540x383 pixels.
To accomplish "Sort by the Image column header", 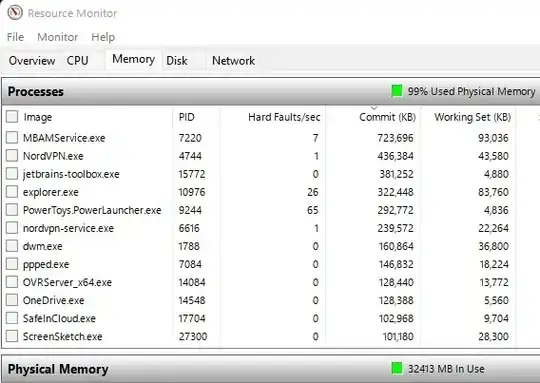I will tap(38, 117).
